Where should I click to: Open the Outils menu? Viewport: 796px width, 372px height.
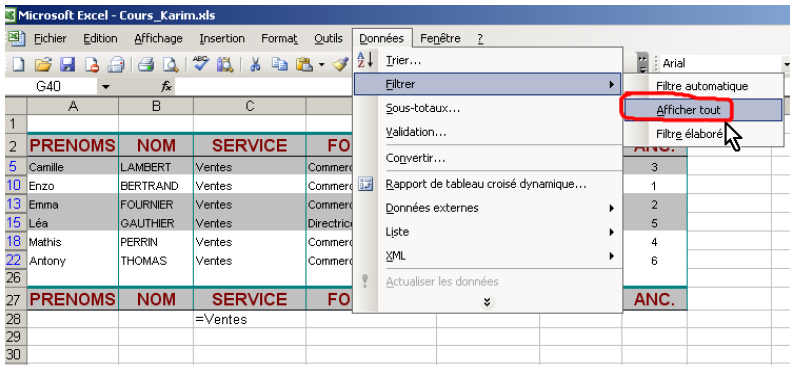click(x=328, y=39)
